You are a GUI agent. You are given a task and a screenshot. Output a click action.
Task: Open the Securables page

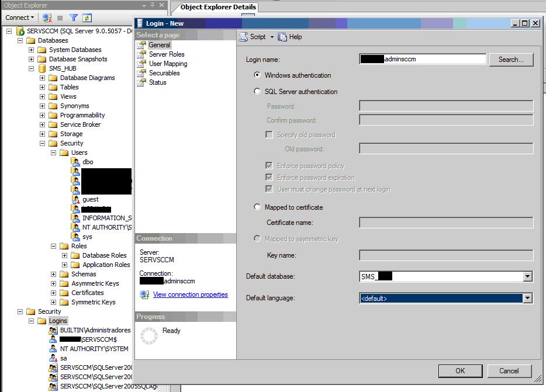pos(164,73)
